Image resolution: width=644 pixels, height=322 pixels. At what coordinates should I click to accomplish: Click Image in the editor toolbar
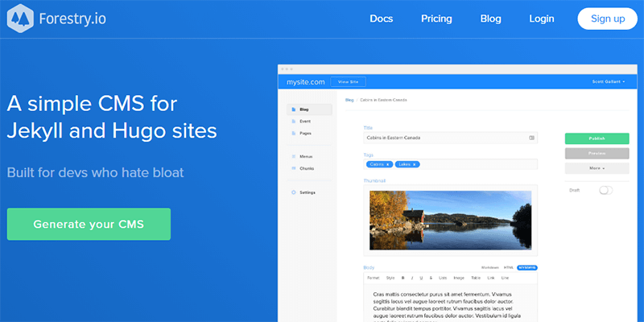point(459,278)
